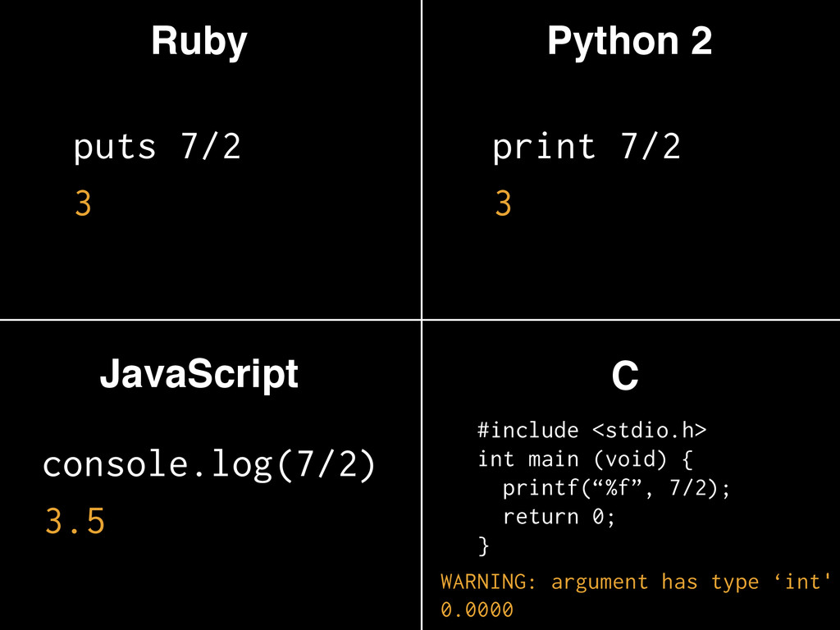Click the orange 3.5 JavaScript result

(x=75, y=522)
